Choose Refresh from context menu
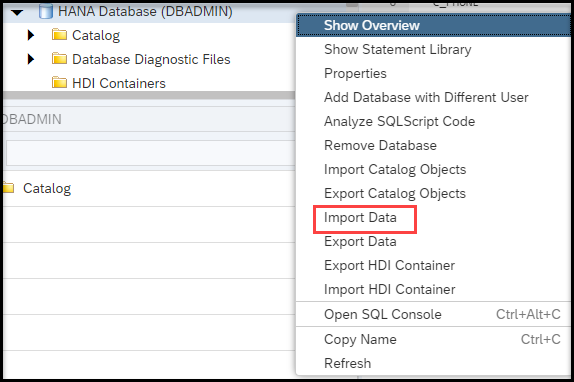Screen dimensions: 574x382 pyautogui.click(x=433, y=363)
